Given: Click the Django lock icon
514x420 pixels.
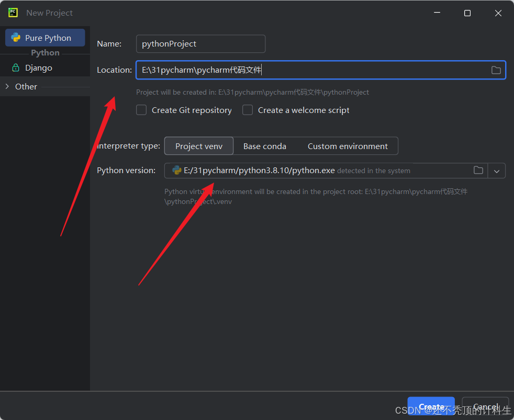Looking at the screenshot, I should tap(15, 68).
